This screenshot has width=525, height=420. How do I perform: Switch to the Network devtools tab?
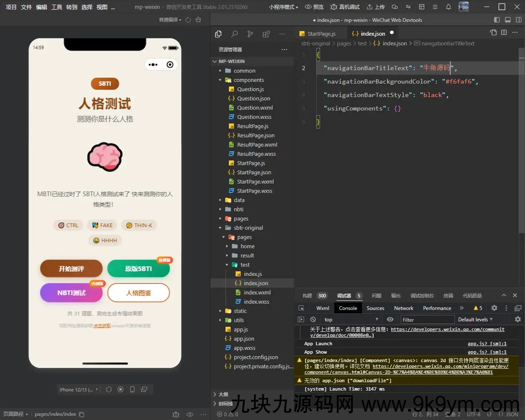403,308
